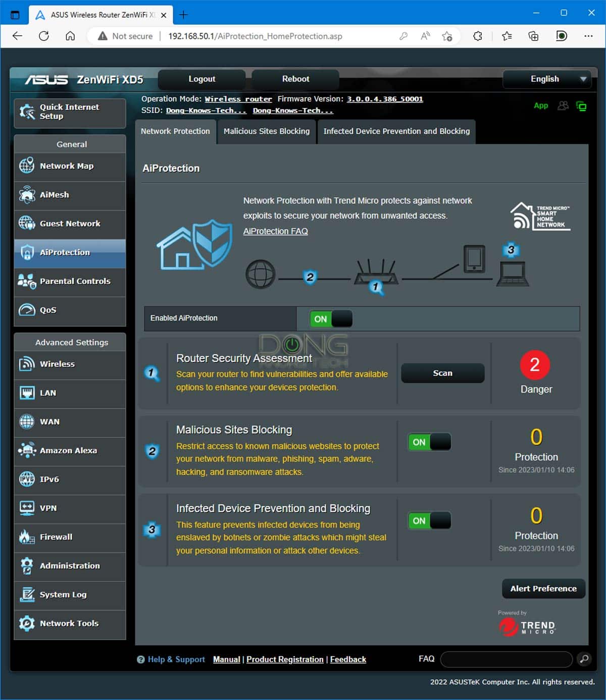606x700 pixels.
Task: Start the router security Scan
Action: (x=443, y=373)
